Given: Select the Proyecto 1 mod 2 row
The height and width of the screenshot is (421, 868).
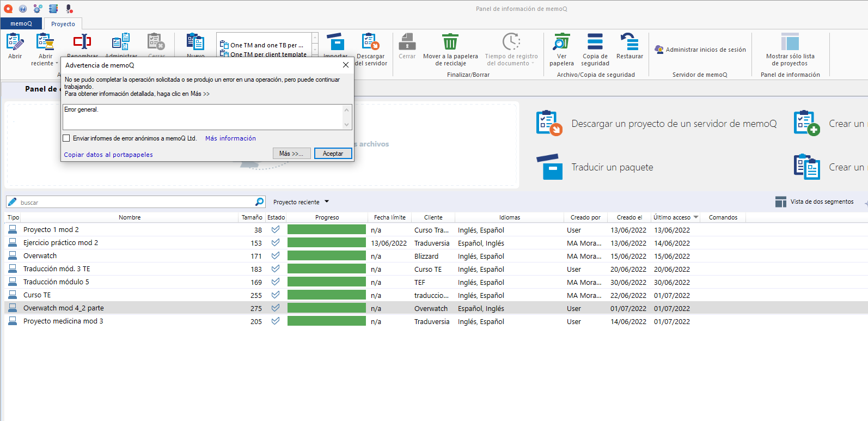Looking at the screenshot, I should click(x=436, y=230).
